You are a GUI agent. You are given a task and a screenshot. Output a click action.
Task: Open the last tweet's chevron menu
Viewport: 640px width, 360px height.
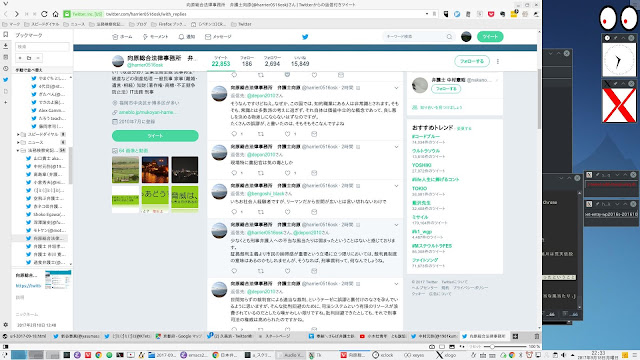point(396,284)
